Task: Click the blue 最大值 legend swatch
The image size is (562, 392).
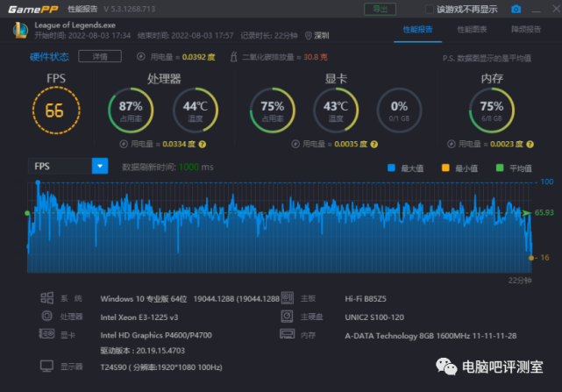Action: pos(391,167)
